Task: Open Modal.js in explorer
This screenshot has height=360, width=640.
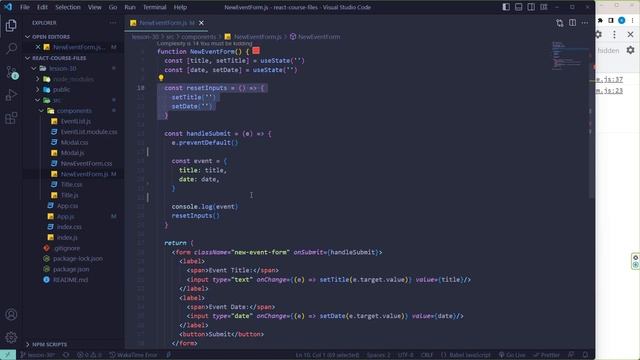Action: point(73,153)
